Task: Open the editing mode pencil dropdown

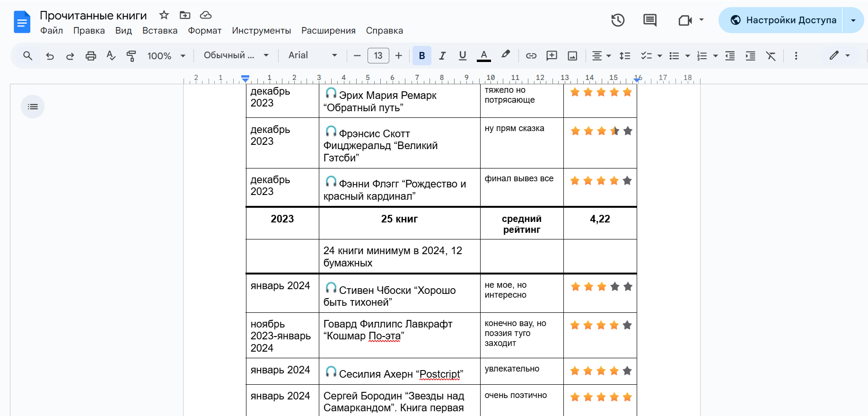Action: (840, 56)
